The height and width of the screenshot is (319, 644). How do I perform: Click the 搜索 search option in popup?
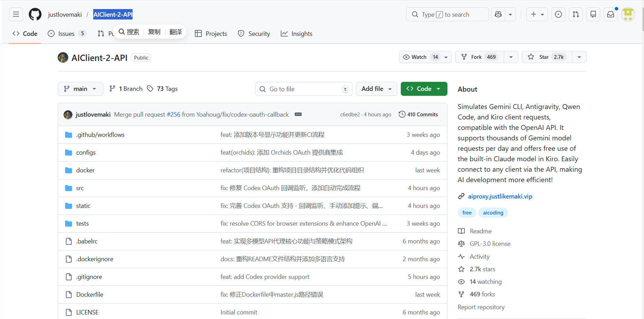click(x=129, y=32)
